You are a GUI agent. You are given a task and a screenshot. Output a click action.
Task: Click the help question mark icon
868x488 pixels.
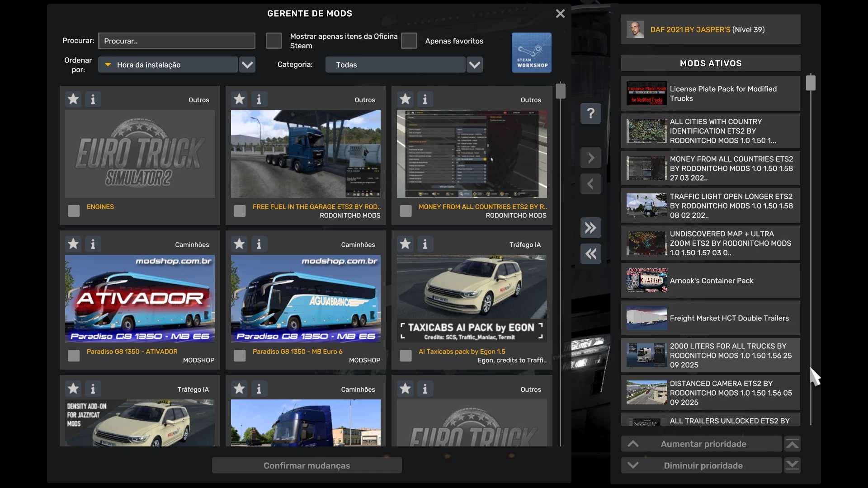[x=590, y=113]
